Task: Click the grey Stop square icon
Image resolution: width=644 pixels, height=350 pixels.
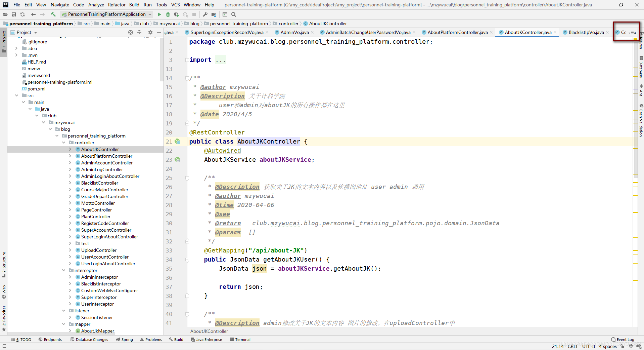Action: pos(194,14)
